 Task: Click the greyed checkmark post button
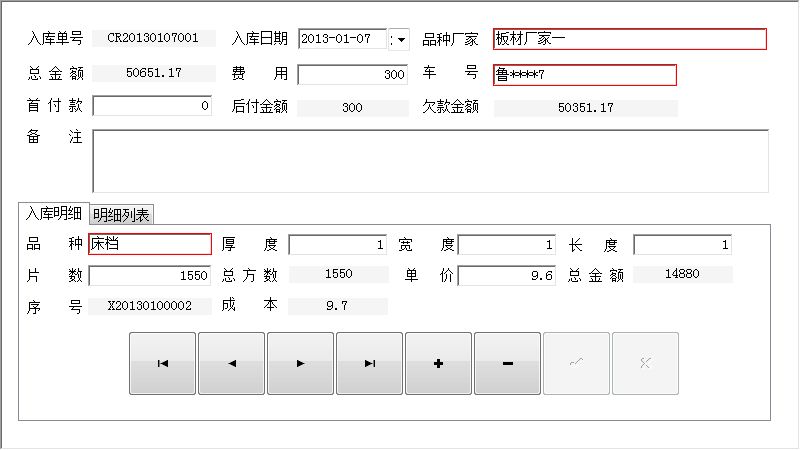tap(576, 364)
